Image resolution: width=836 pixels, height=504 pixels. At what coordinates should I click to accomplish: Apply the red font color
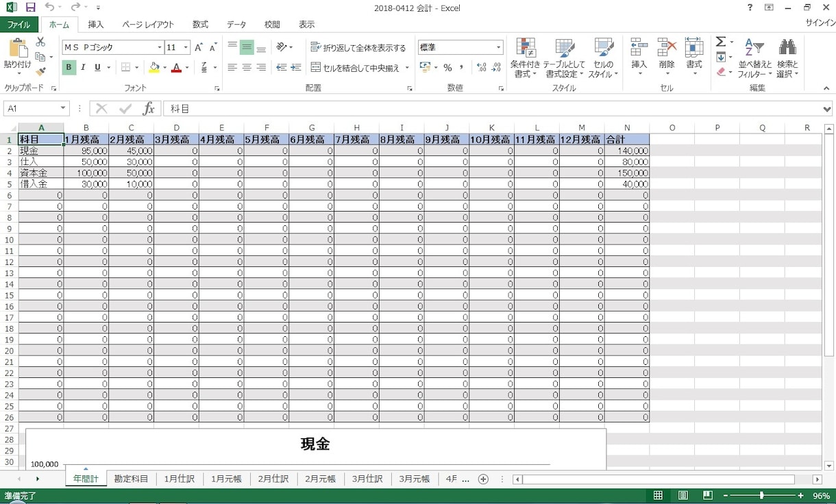tap(177, 67)
